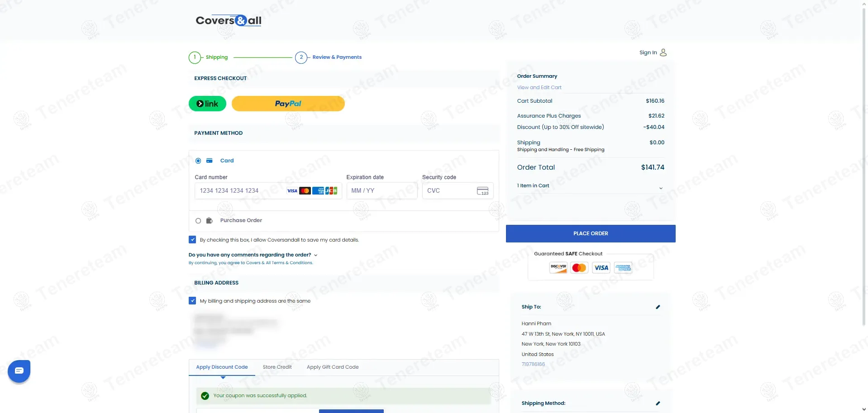Screen dimensions: 868x413
Task: Click the Covers&all logo
Action: [x=229, y=20]
